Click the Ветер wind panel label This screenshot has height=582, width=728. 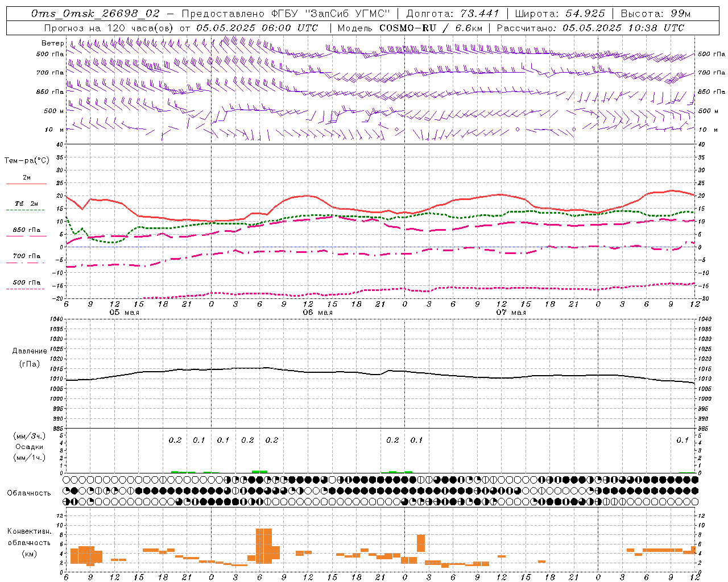click(52, 43)
